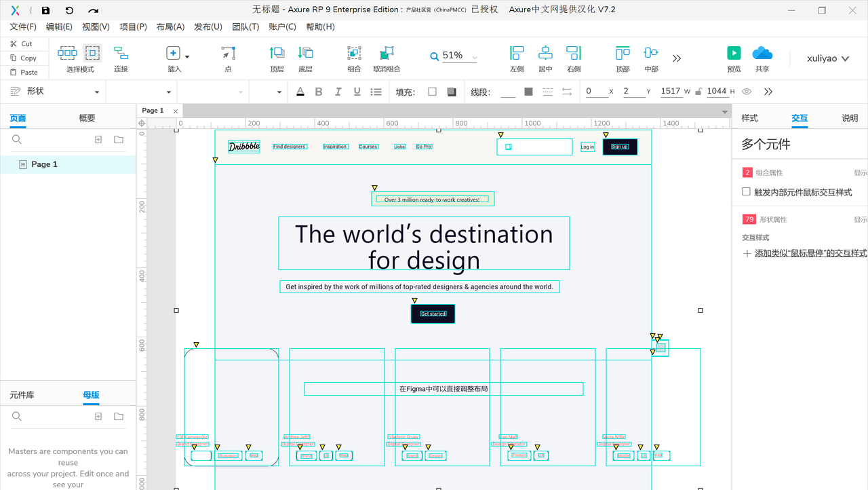
Task: Open the font family dropdown
Action: (169, 92)
